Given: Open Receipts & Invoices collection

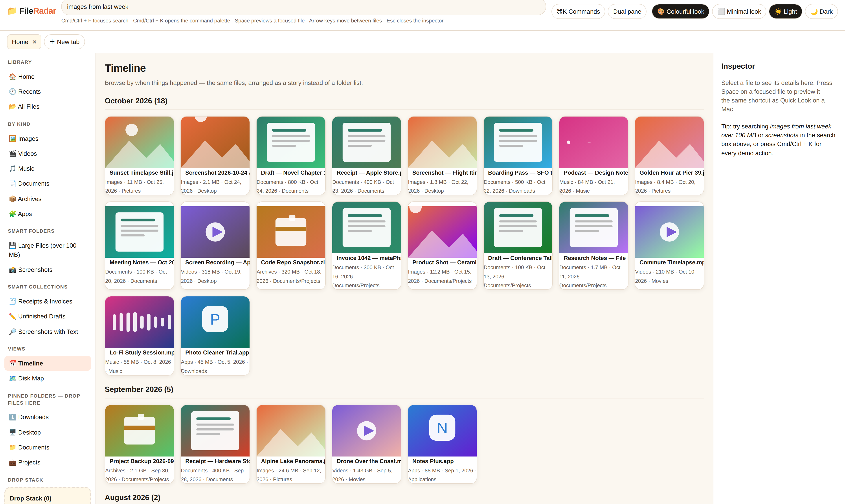Looking at the screenshot, I should [48, 301].
